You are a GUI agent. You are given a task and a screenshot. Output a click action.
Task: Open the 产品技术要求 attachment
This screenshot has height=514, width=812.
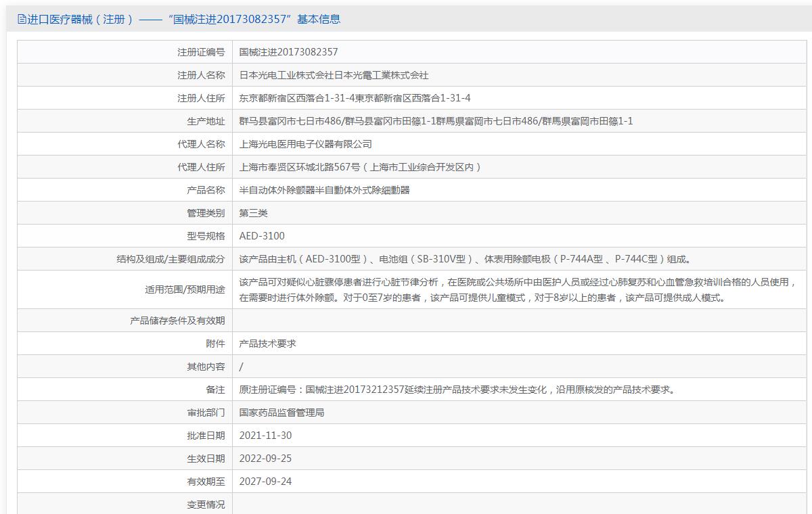coord(268,344)
